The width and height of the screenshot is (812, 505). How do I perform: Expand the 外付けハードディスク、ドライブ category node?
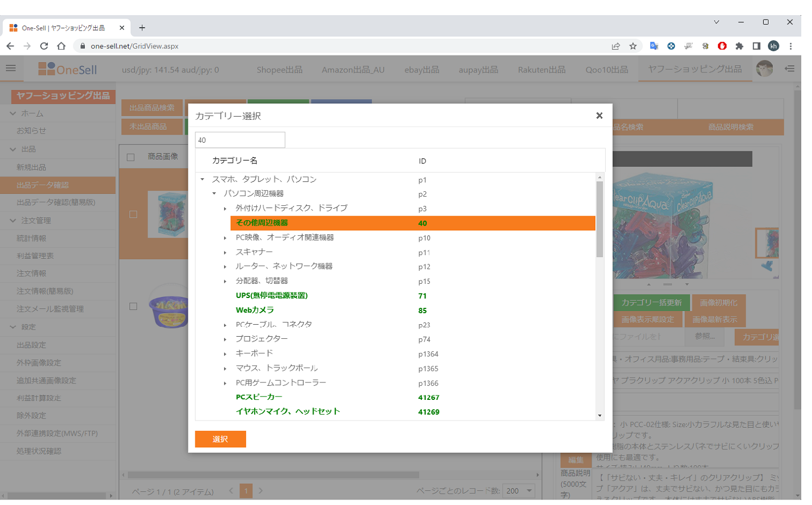[x=226, y=209]
